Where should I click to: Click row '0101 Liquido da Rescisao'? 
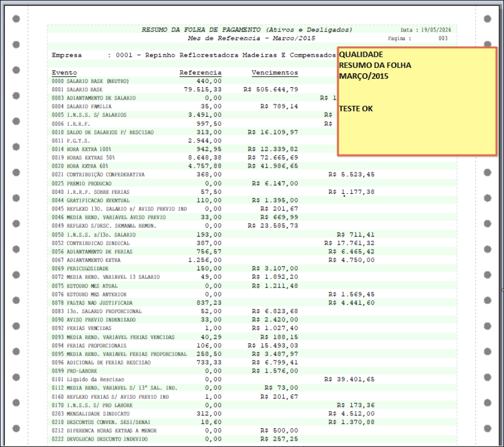88,380
